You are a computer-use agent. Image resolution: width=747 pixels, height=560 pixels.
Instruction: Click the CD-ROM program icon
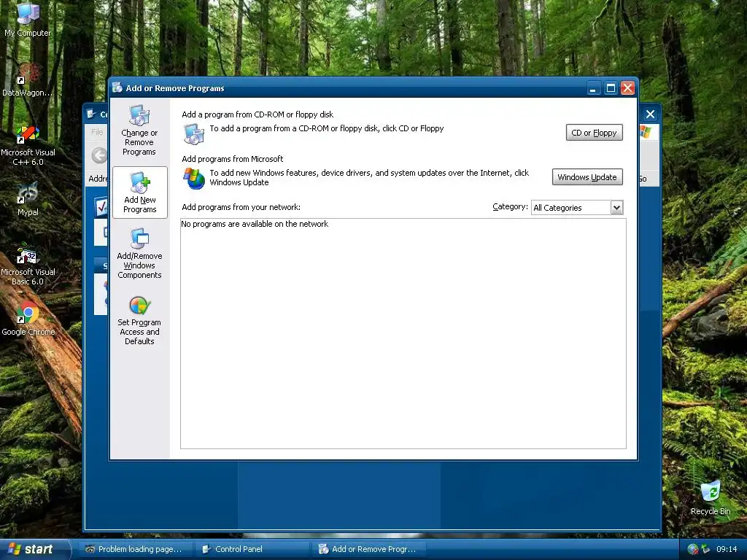click(x=194, y=134)
